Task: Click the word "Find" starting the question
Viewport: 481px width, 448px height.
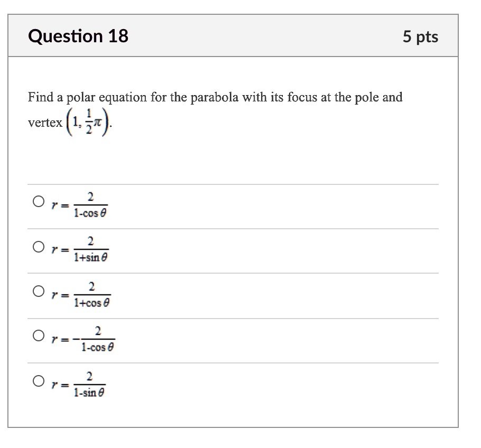Action: pos(41,97)
